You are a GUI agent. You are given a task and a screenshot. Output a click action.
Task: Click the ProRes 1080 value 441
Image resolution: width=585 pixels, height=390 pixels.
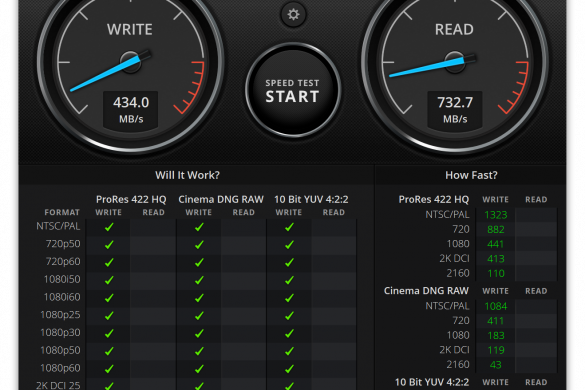495,244
